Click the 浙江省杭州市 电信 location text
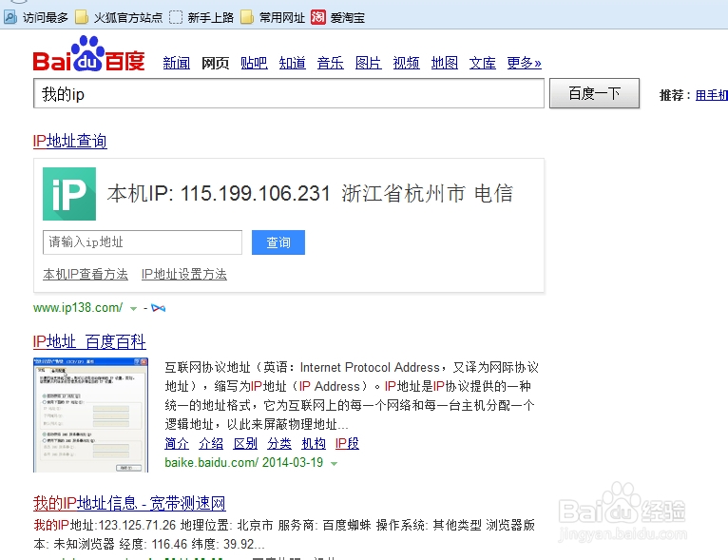Screen dimensions: 728x560 [x=427, y=194]
